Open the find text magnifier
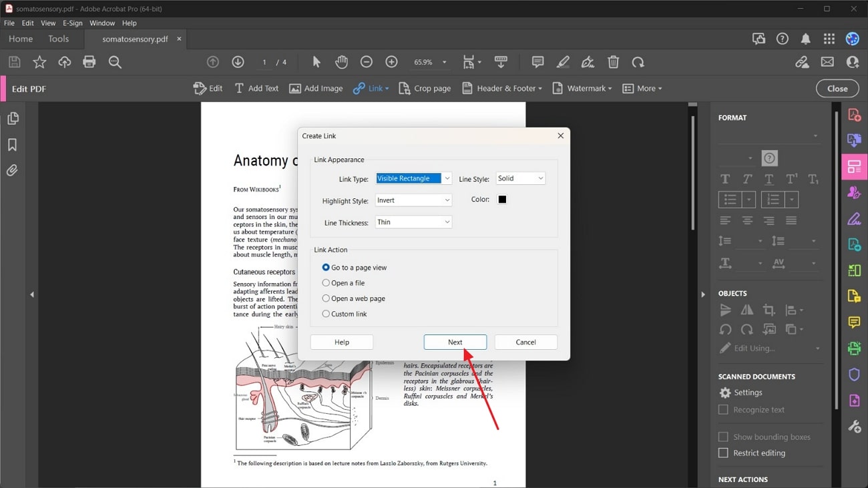Image resolution: width=868 pixels, height=488 pixels. [115, 62]
